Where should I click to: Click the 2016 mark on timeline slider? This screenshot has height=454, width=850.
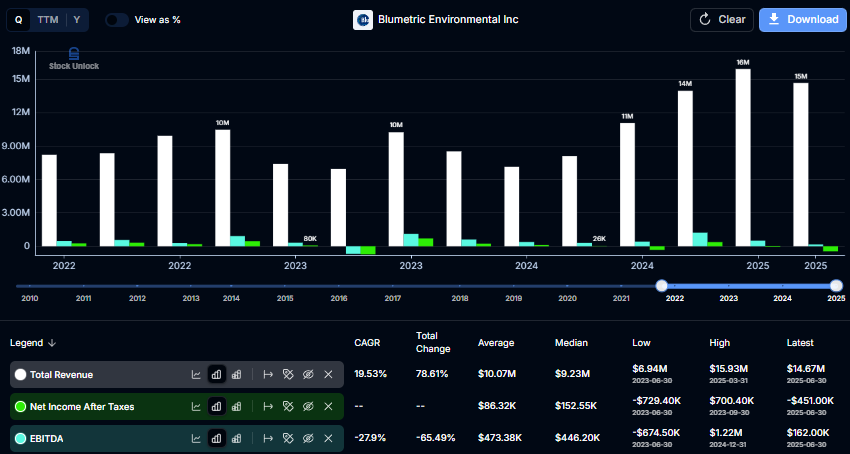tap(339, 286)
